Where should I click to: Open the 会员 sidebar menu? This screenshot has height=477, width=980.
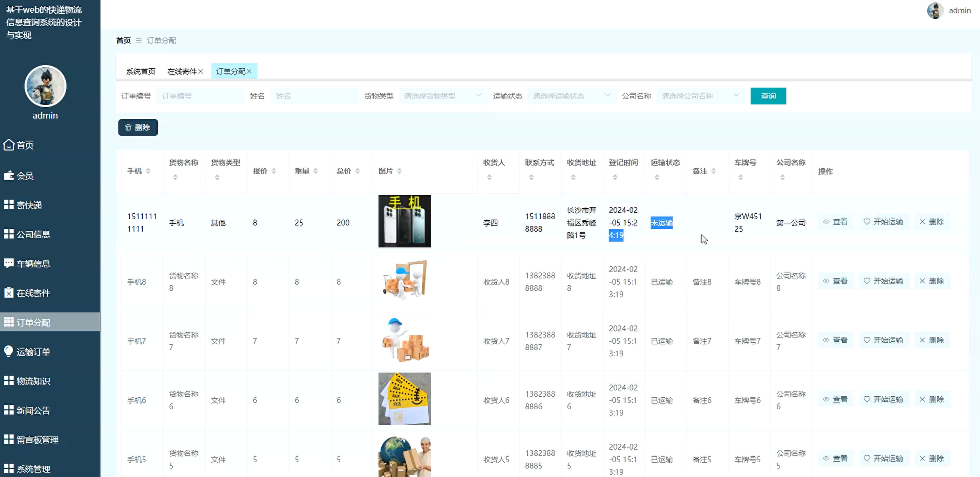[x=25, y=175]
